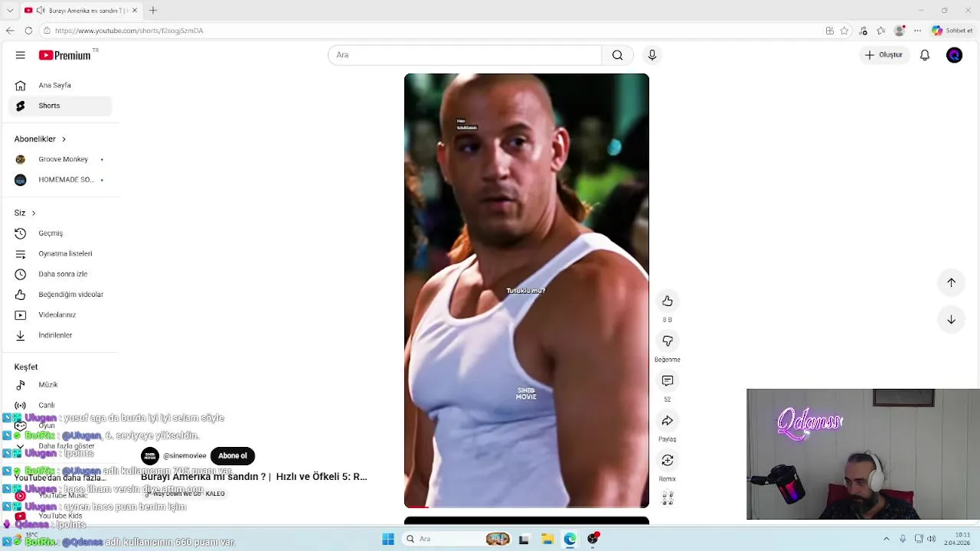
Task: Open a new browser tab
Action: point(153,10)
